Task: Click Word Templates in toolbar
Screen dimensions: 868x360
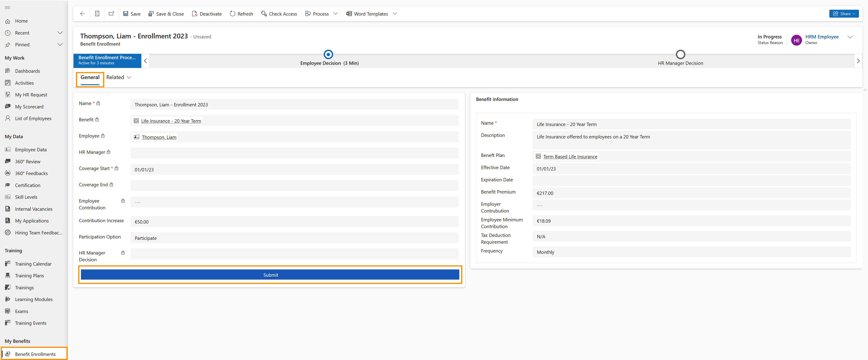Action: point(367,14)
